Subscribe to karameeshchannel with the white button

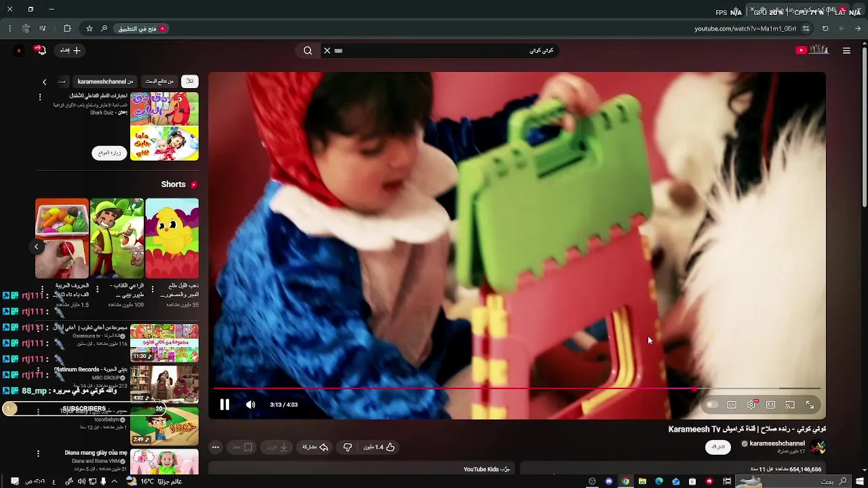pos(718,447)
